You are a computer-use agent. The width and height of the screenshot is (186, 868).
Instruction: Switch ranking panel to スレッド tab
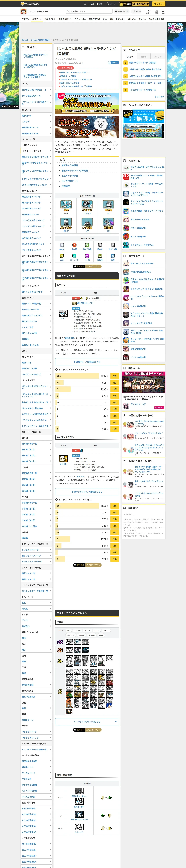tap(158, 57)
